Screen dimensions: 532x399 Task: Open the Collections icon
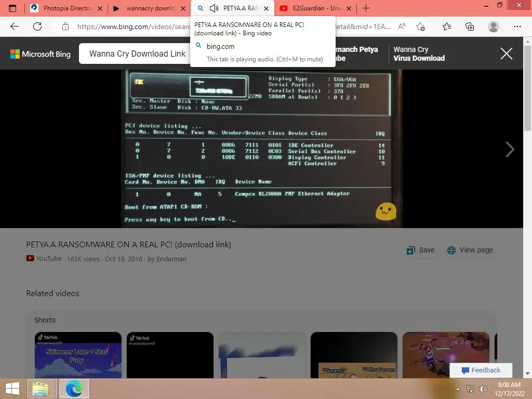click(x=470, y=26)
